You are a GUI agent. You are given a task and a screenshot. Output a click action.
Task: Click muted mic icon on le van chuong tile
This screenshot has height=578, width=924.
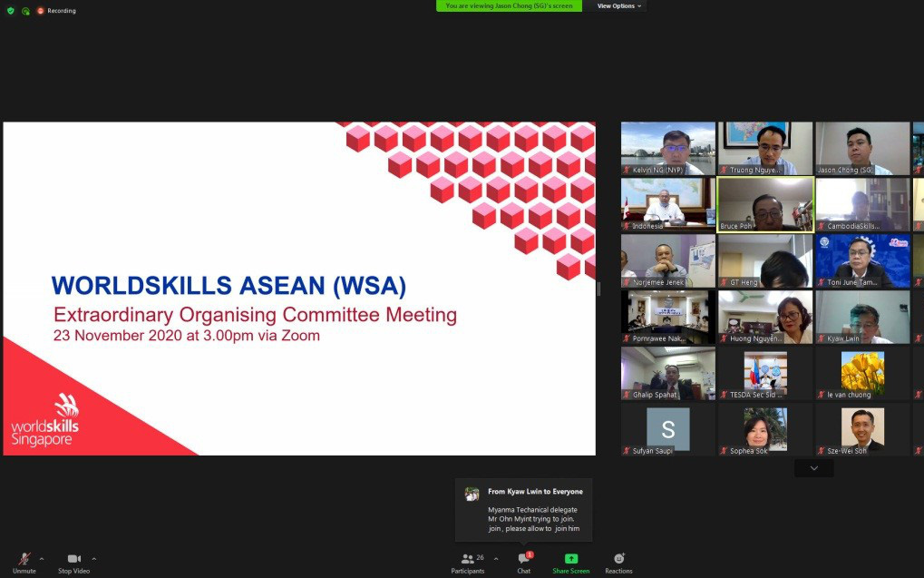tap(821, 395)
